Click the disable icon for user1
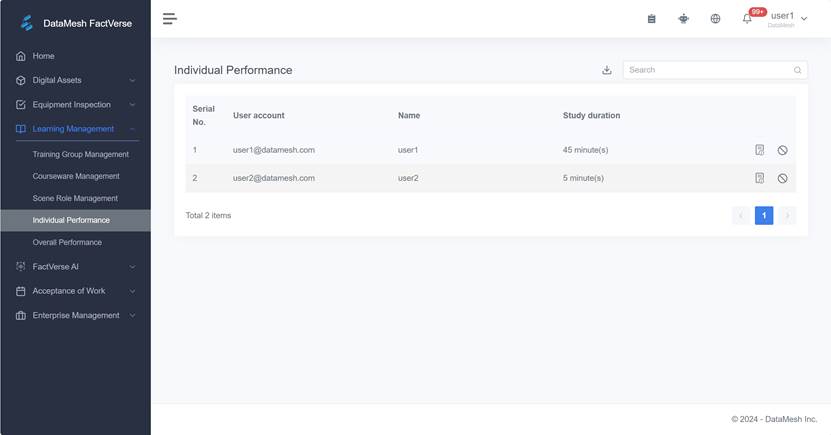The image size is (831, 435). pos(782,150)
